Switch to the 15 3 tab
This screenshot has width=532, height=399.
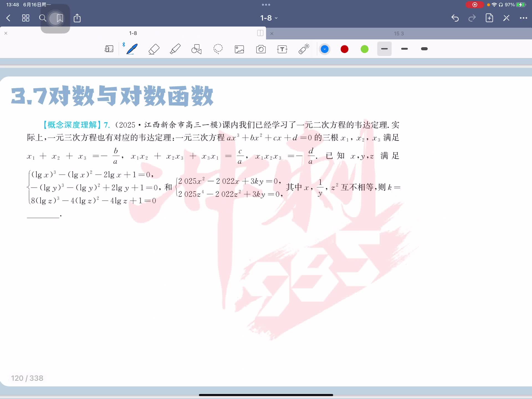(399, 34)
